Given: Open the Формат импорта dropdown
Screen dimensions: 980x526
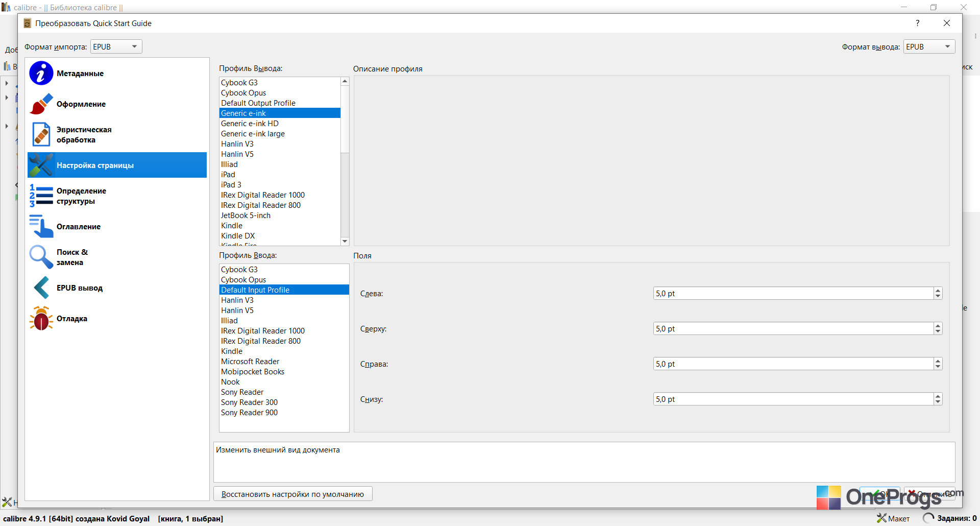Looking at the screenshot, I should click(116, 46).
